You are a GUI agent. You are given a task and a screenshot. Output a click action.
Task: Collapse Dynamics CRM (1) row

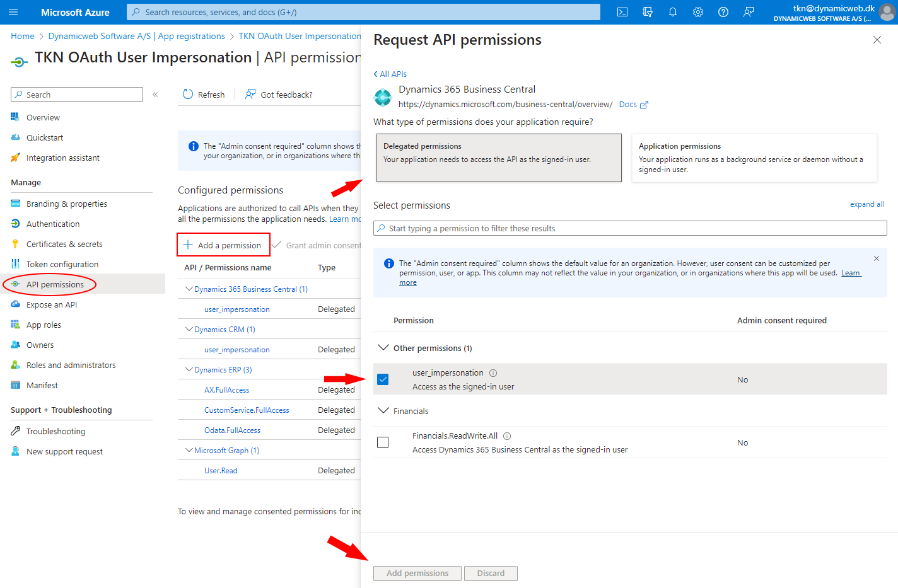[x=189, y=329]
